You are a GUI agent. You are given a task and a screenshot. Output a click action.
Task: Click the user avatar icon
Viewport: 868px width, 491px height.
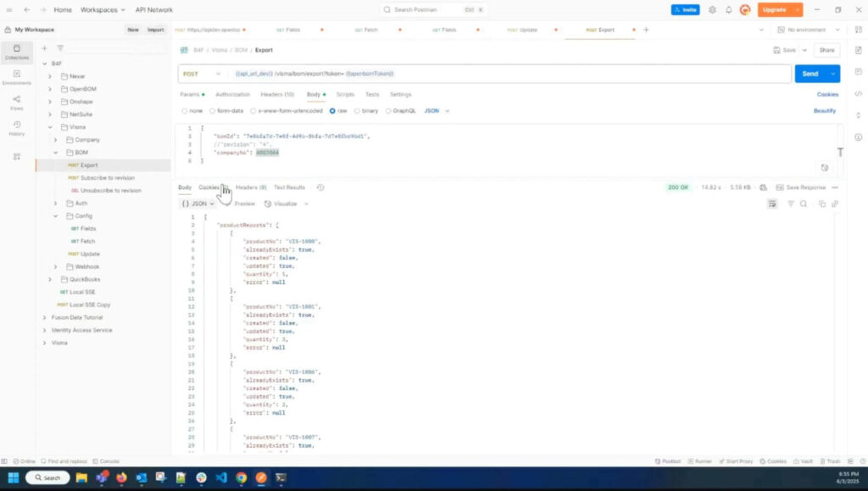(x=745, y=10)
